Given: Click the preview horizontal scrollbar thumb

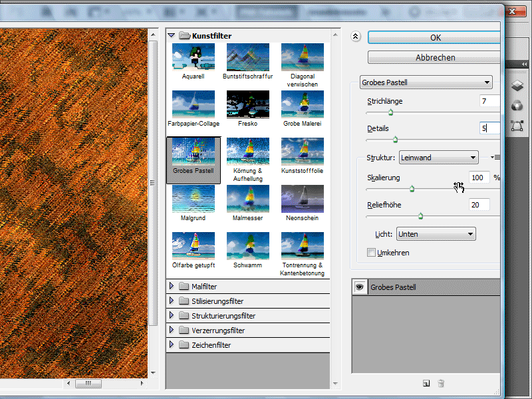Looking at the screenshot, I should [88, 384].
